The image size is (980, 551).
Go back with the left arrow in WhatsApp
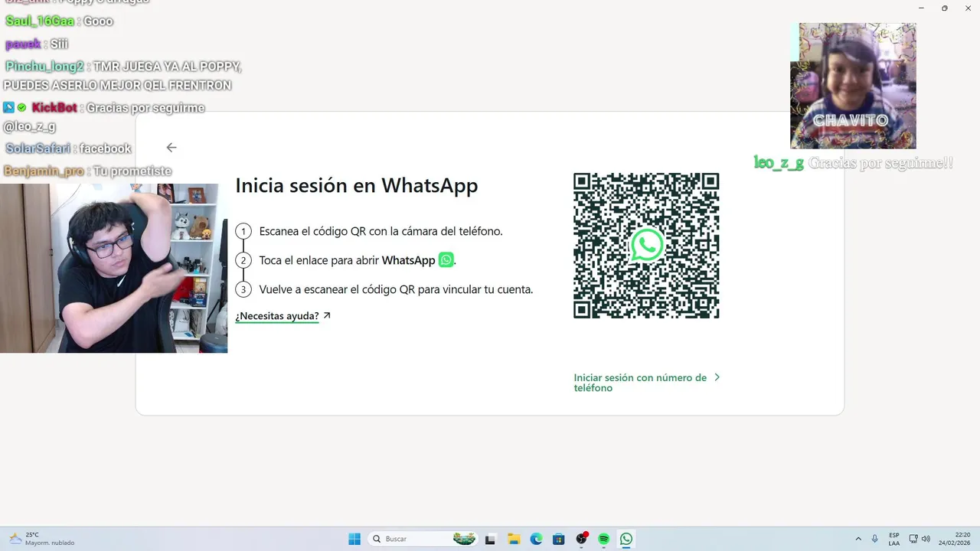pos(171,148)
